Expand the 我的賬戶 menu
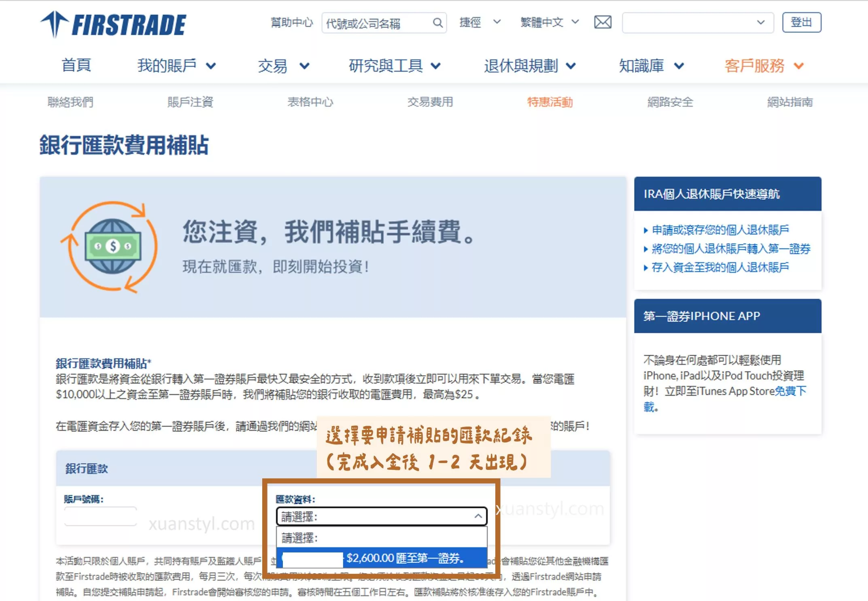 177,66
